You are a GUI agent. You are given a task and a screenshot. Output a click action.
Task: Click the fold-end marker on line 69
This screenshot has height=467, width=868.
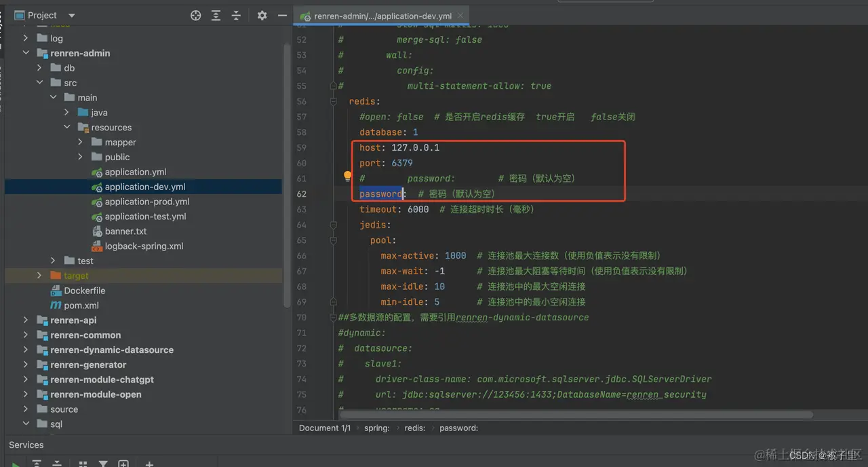pyautogui.click(x=334, y=301)
